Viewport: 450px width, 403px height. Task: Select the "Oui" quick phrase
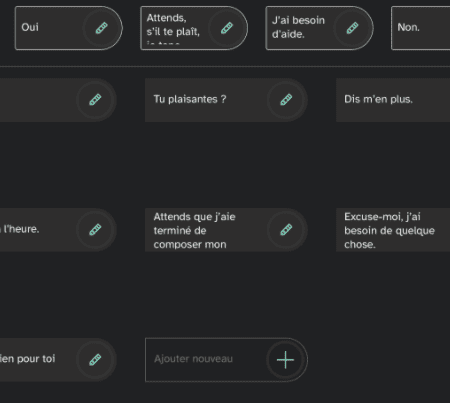click(30, 27)
